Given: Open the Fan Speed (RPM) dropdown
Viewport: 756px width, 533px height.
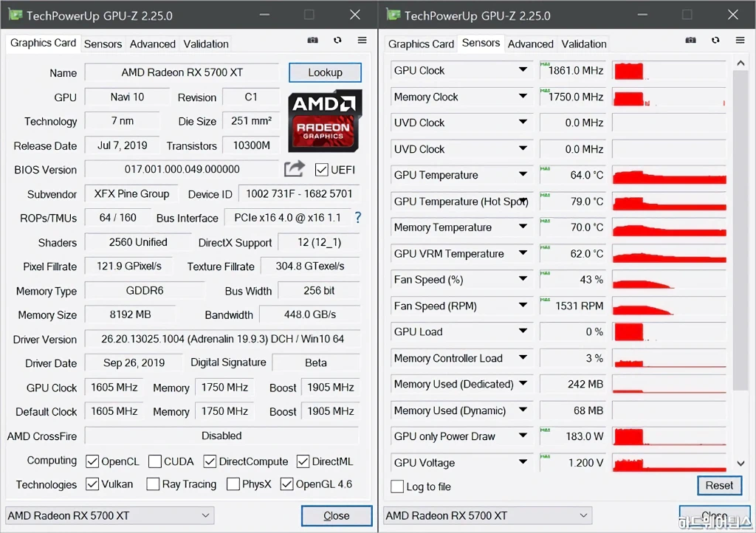Looking at the screenshot, I should (523, 305).
